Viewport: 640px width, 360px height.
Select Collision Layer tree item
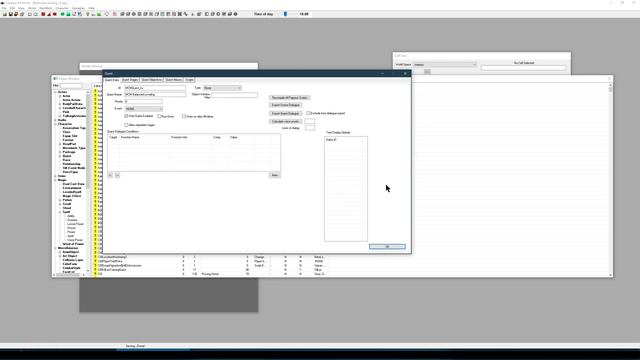73,260
